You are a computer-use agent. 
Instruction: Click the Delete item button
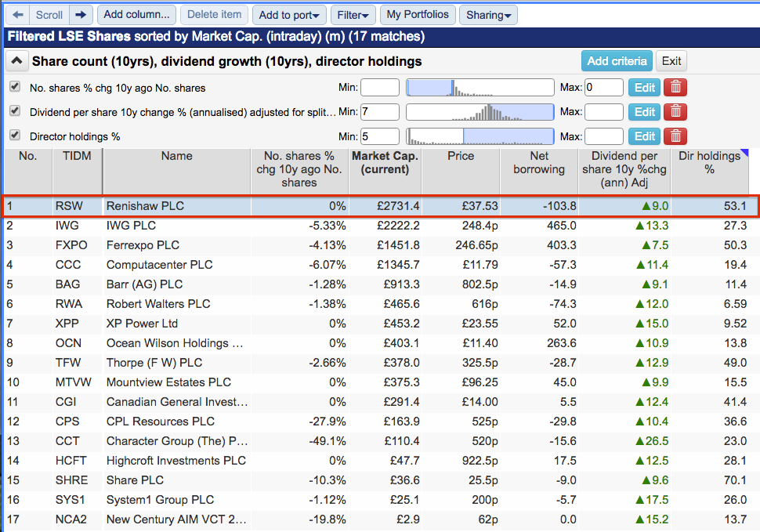(x=214, y=15)
